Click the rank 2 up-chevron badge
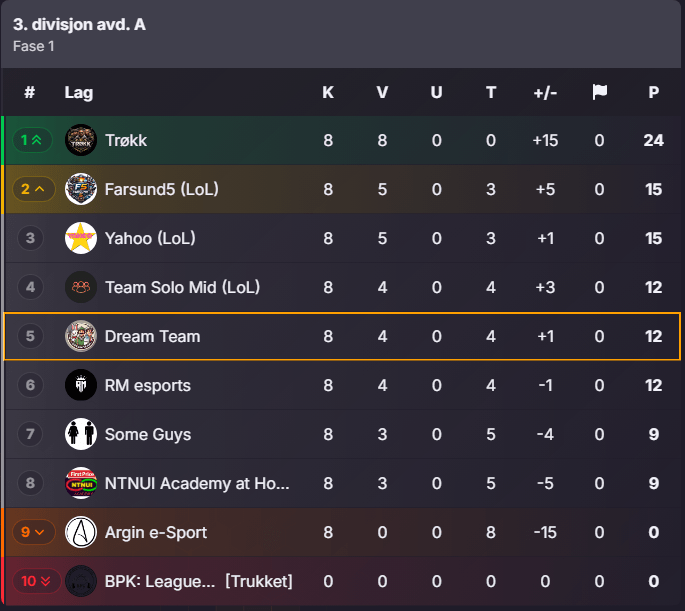Screen dimensions: 685x611 point(34,189)
